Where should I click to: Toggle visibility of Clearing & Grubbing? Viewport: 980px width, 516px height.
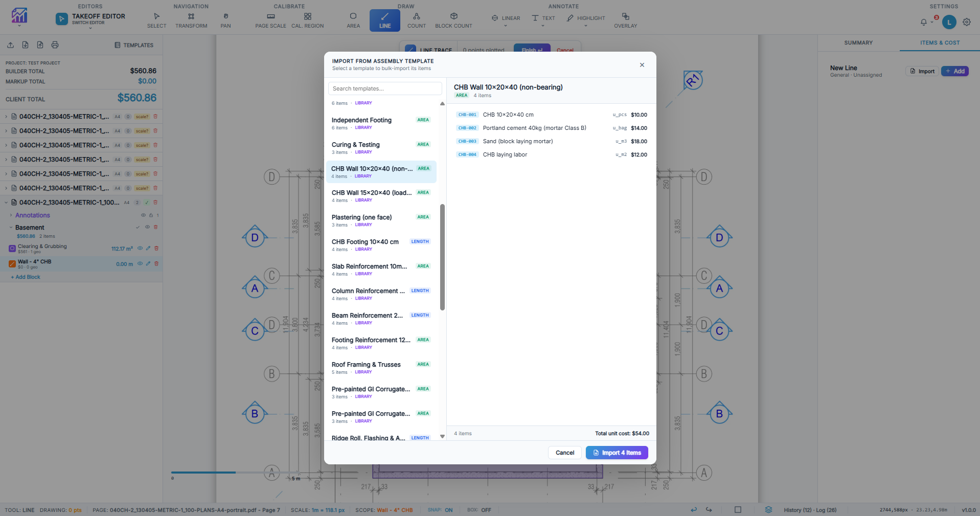(140, 249)
